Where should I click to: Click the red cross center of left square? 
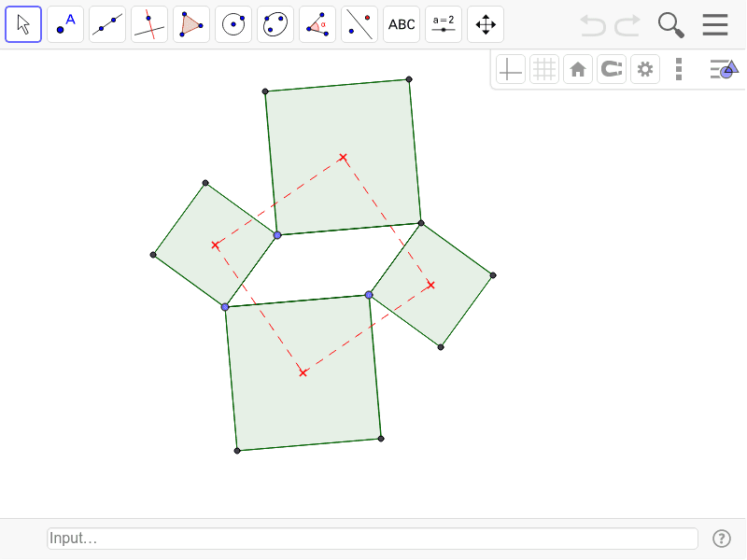216,245
